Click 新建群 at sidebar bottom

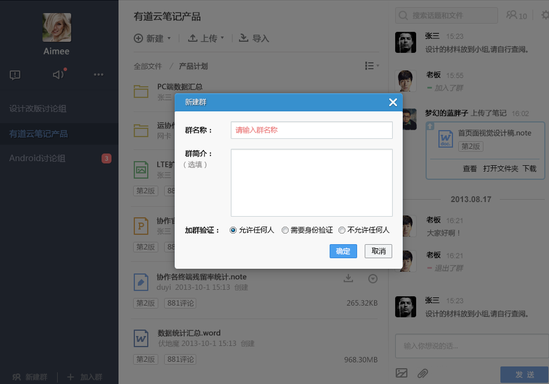click(30, 377)
